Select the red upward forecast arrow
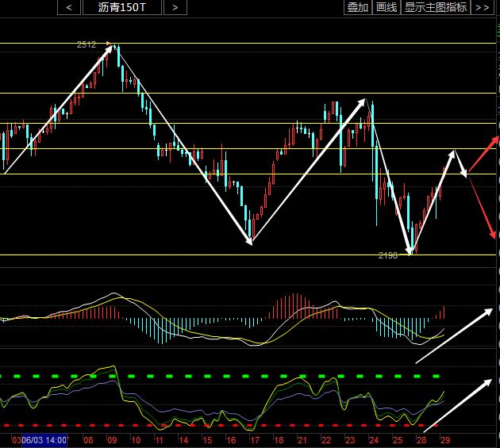 pos(483,154)
